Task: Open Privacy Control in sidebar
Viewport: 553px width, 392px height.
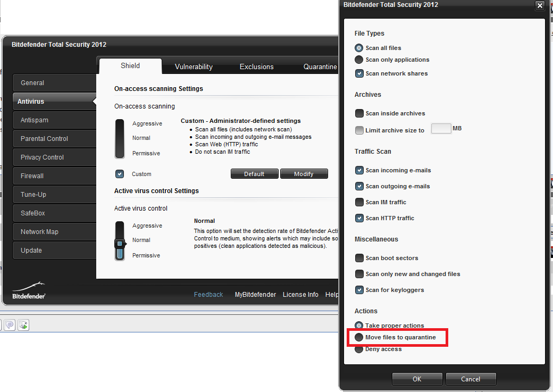Action: point(55,157)
